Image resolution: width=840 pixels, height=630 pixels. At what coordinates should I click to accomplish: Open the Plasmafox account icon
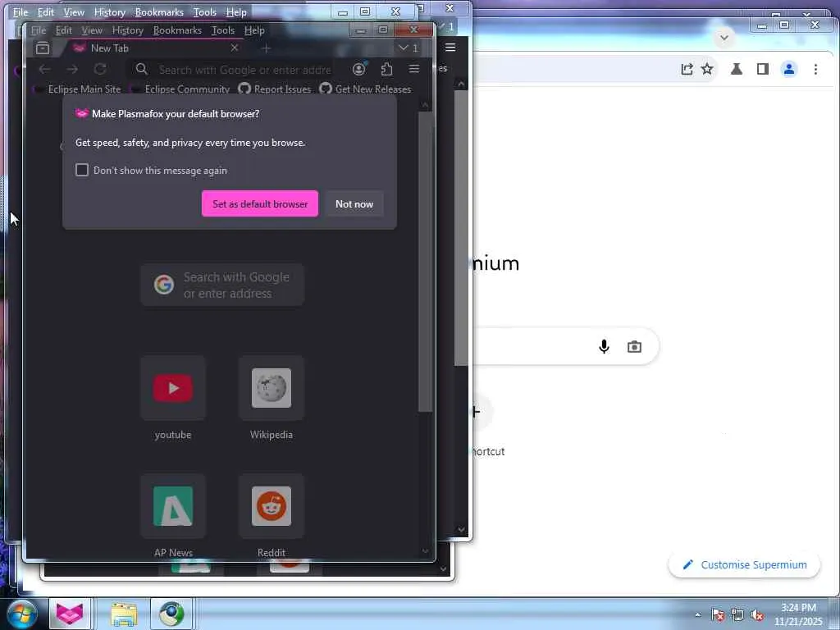pyautogui.click(x=359, y=69)
